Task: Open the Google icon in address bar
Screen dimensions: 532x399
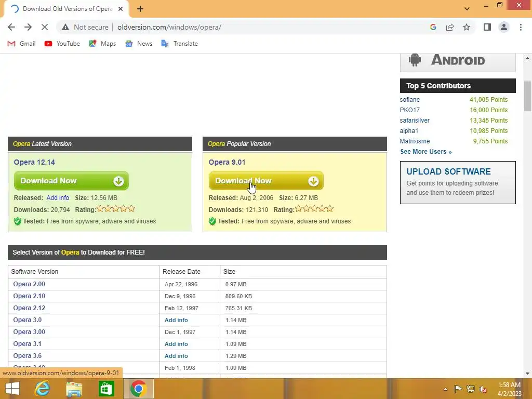Action: (x=433, y=27)
